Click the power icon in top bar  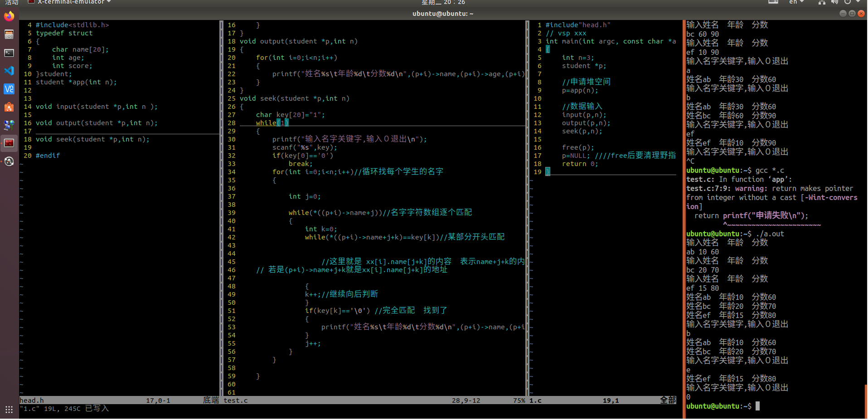847,2
